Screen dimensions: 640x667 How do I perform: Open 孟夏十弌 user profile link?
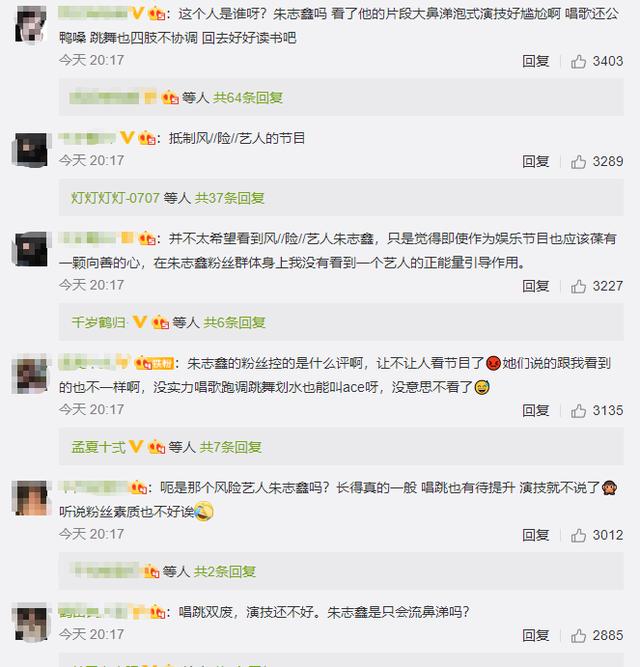(99, 447)
